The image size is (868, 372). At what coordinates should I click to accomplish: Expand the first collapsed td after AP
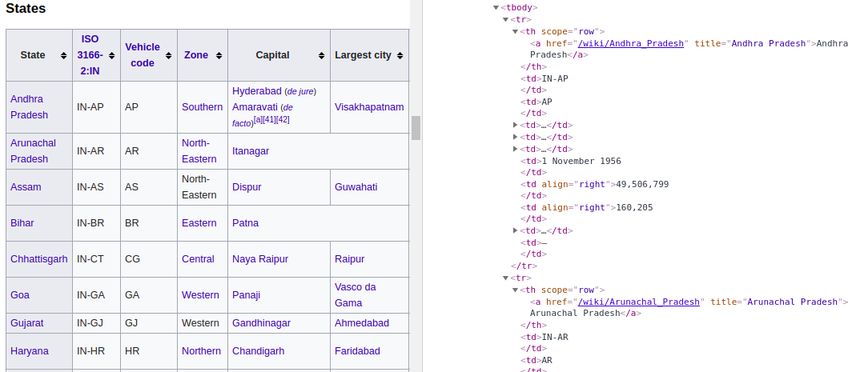click(x=516, y=126)
